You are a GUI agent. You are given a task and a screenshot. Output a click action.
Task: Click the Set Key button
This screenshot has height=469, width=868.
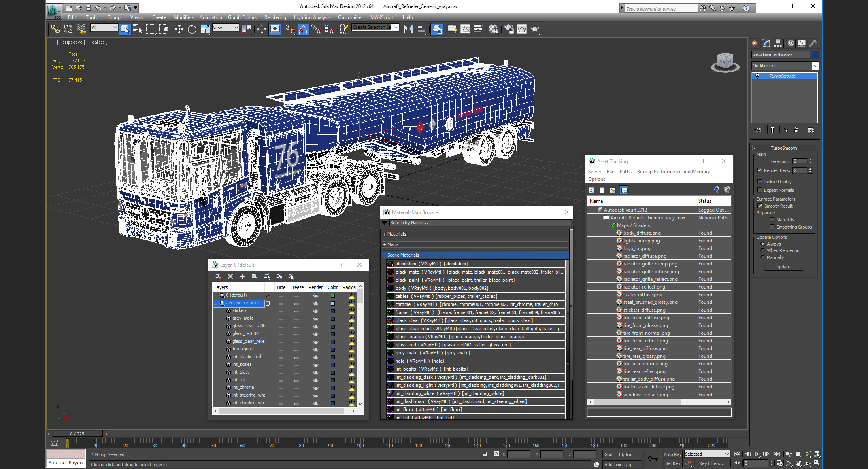click(x=672, y=463)
